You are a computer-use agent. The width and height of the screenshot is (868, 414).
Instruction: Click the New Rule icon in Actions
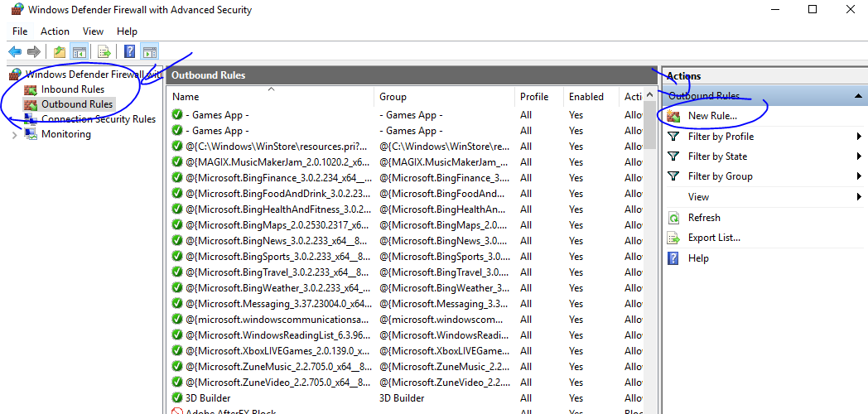click(x=673, y=116)
